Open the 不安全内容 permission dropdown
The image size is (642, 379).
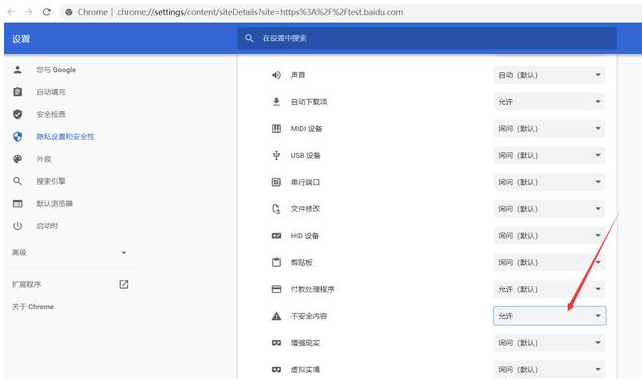pyautogui.click(x=549, y=316)
